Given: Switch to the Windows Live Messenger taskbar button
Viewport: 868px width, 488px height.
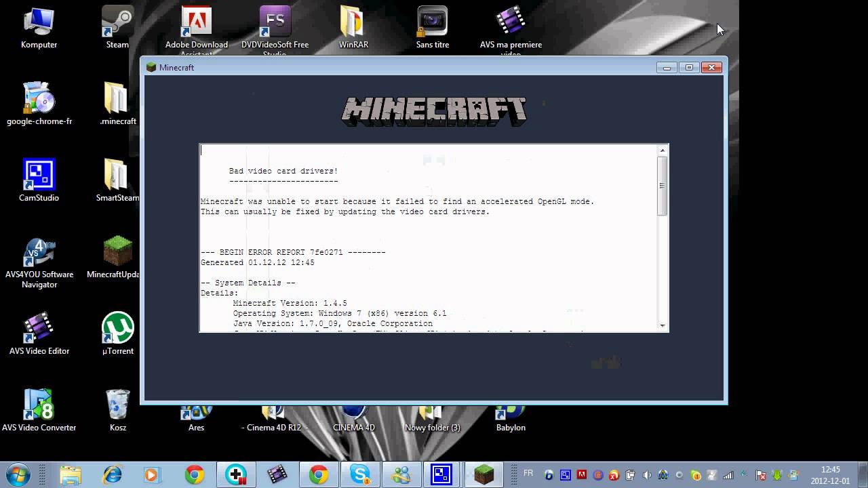Looking at the screenshot, I should [401, 474].
